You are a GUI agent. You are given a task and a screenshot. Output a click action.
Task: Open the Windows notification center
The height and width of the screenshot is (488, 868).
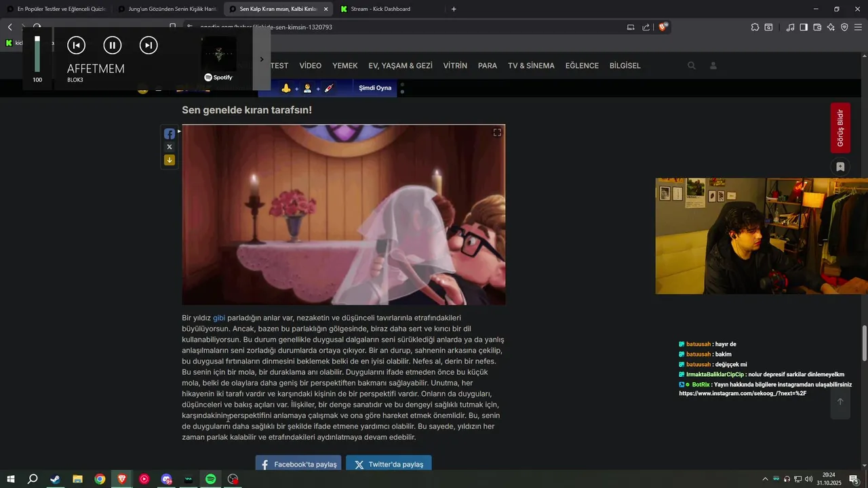(x=854, y=479)
